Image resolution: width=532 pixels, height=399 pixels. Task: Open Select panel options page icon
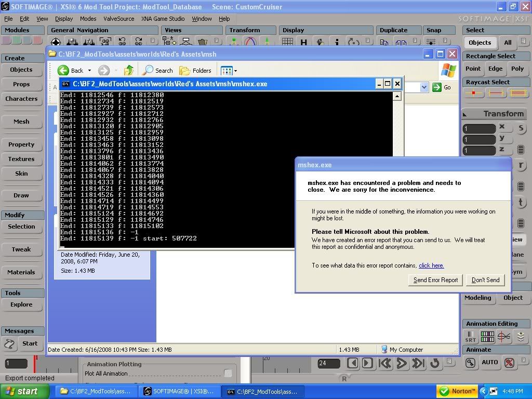click(523, 41)
